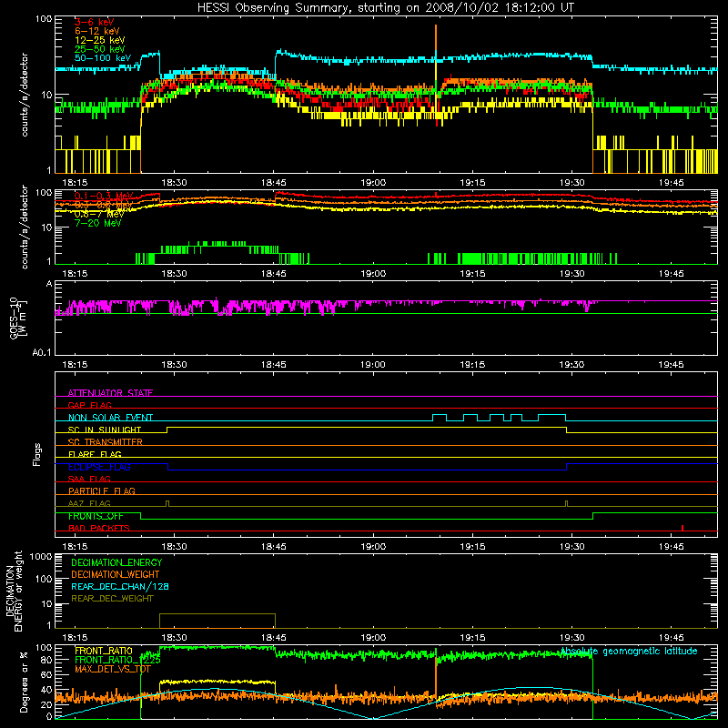Screen dimensions: 728x728
Task: Click the PARTICLE_FLAG label
Action: (x=102, y=490)
